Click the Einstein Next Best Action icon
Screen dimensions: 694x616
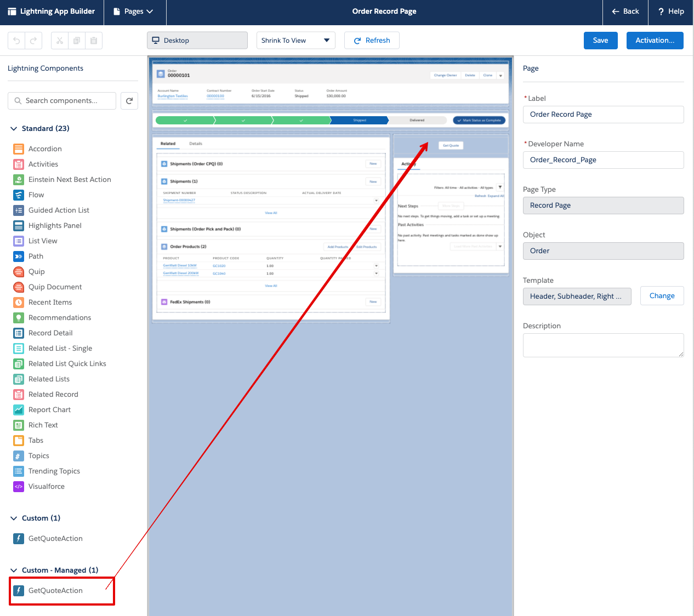[18, 179]
